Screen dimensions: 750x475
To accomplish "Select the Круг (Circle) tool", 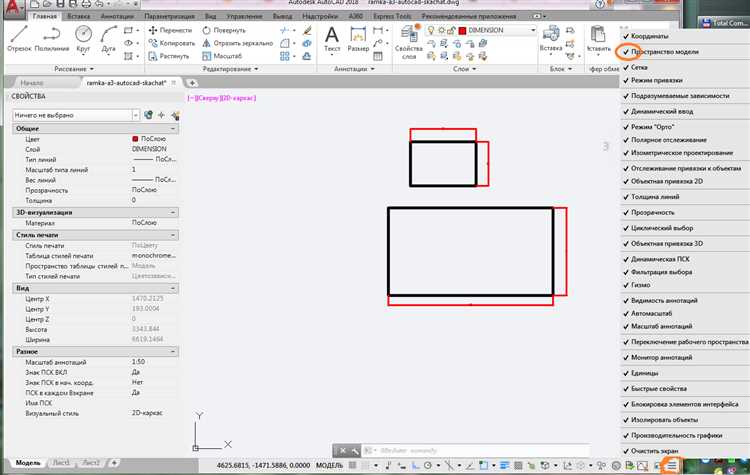I will coord(83,38).
